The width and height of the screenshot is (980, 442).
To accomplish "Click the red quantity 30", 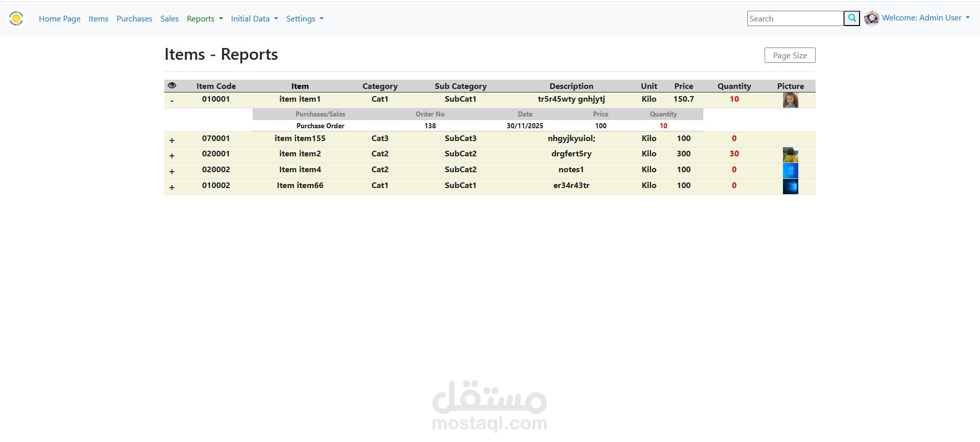I will coord(734,154).
